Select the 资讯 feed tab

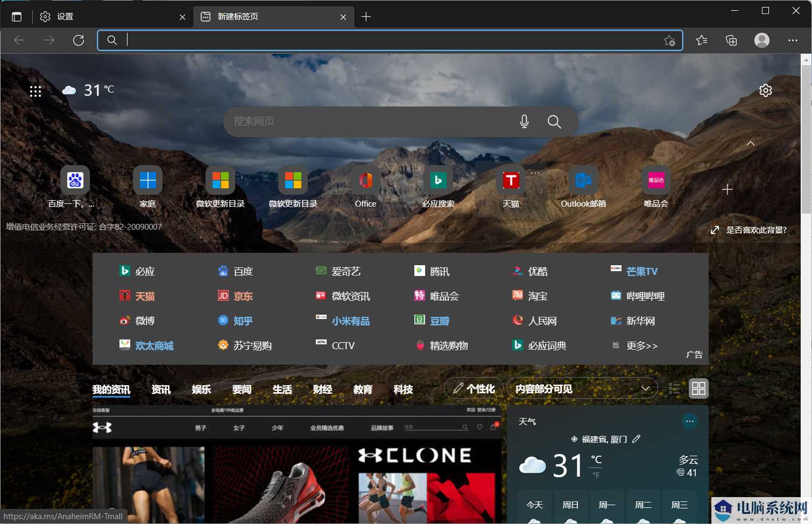point(161,390)
